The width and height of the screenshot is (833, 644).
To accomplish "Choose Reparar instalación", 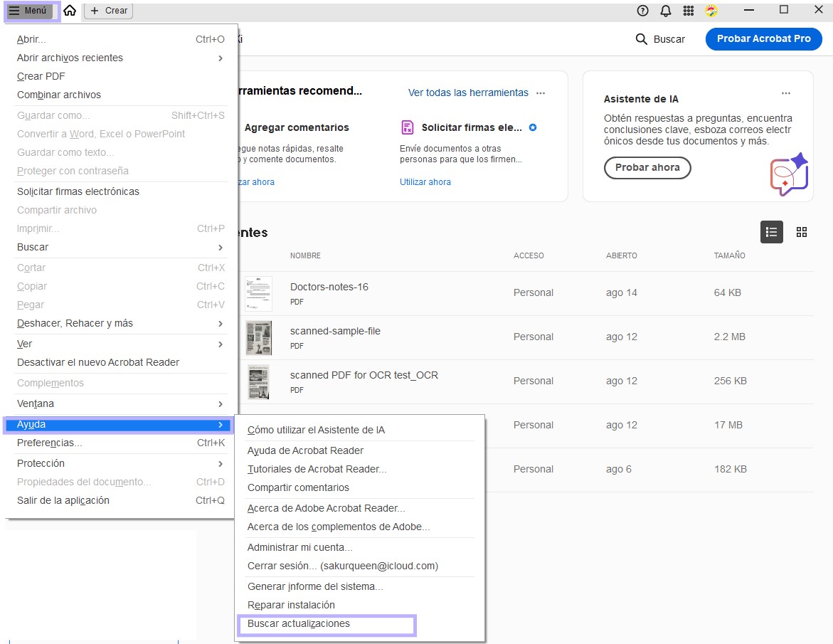I will click(360, 606).
